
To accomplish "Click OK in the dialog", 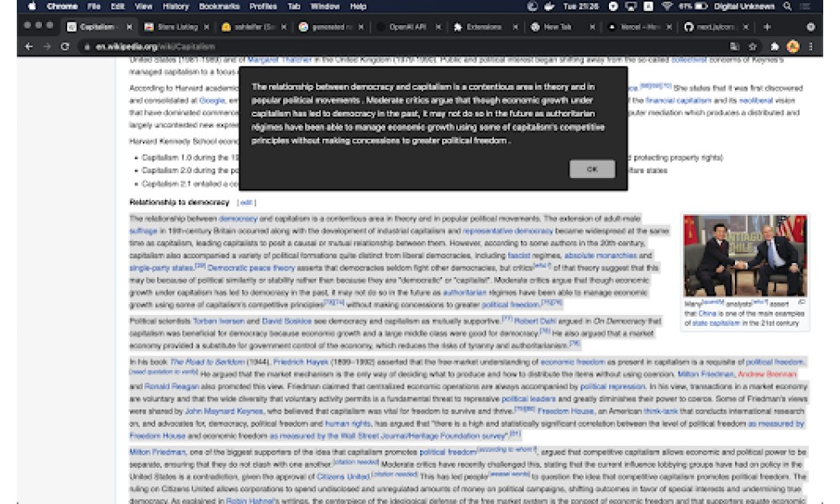I will point(592,169).
